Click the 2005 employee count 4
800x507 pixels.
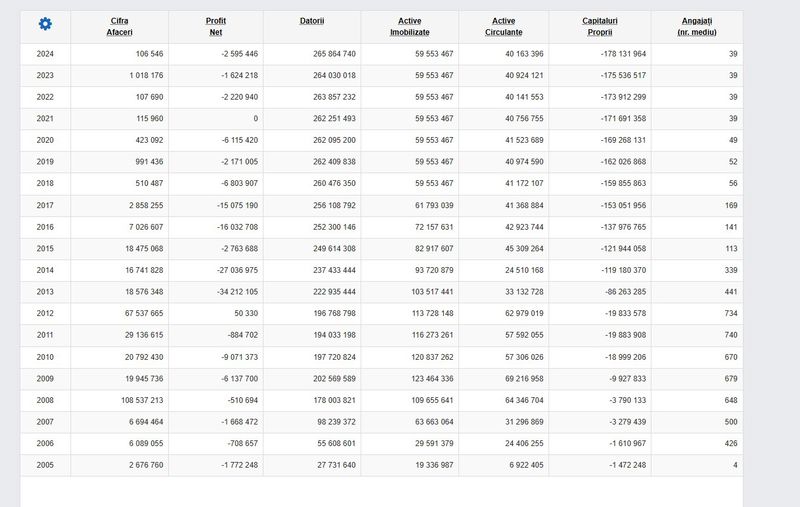735,465
